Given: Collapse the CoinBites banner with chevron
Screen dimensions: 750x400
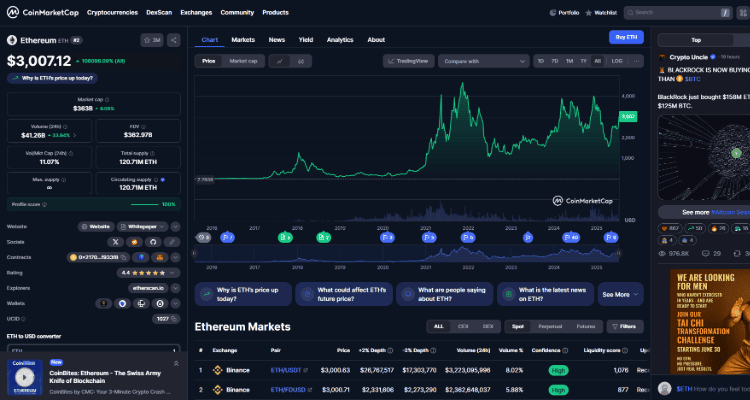Looking at the screenshot, I should [x=176, y=363].
